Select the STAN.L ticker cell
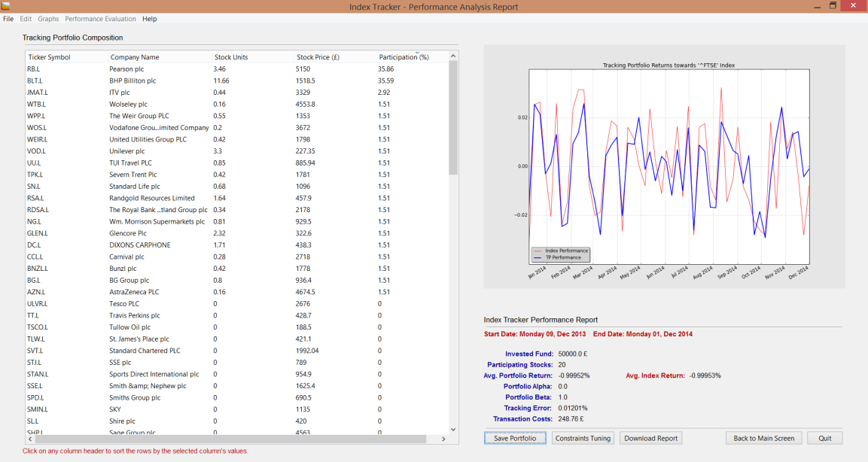 pos(38,374)
